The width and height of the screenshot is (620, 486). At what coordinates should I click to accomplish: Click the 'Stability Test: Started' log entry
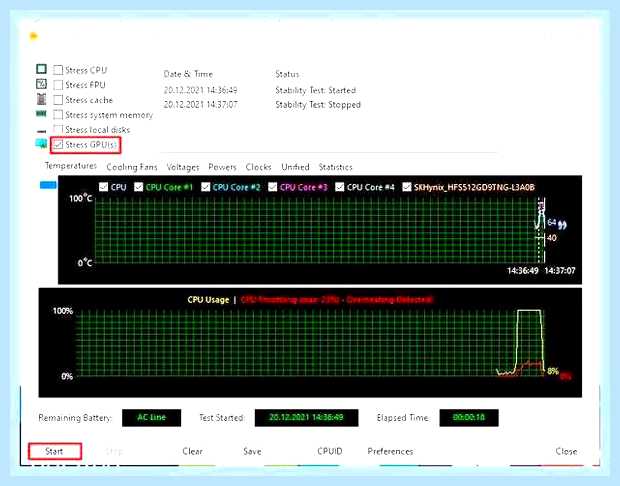pos(316,90)
